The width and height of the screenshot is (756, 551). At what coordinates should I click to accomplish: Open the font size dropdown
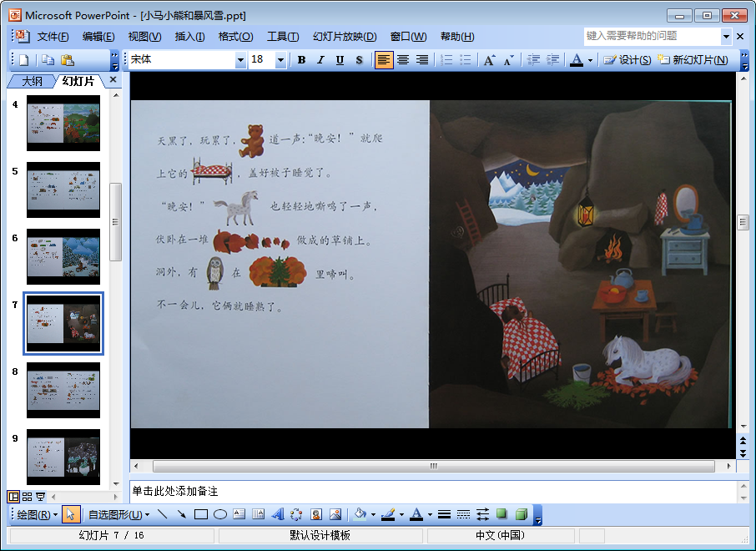coord(280,60)
